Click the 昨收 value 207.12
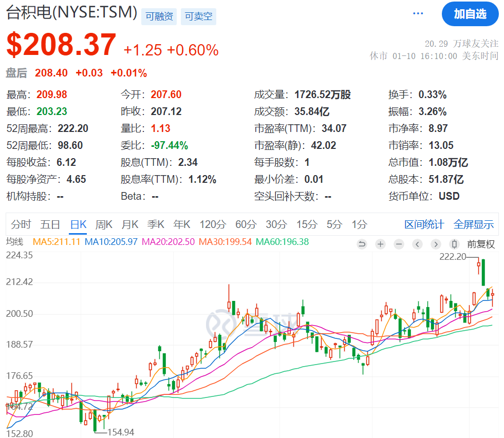 click(166, 111)
